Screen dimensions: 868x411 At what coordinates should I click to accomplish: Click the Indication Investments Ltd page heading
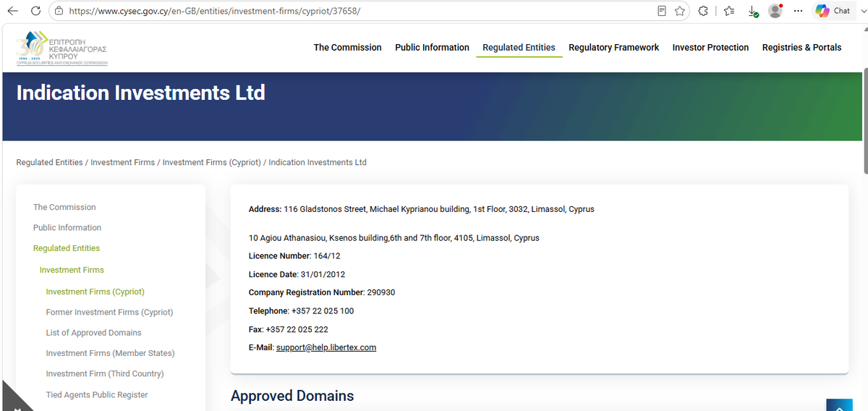click(140, 93)
